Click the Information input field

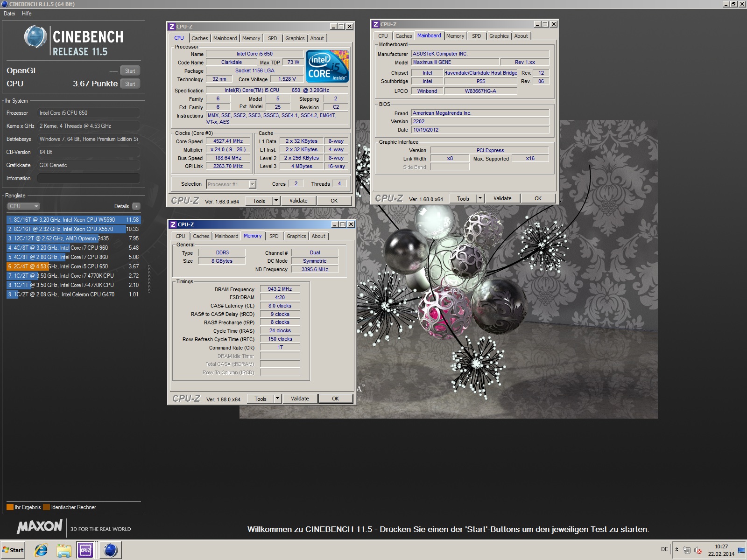tap(89, 178)
